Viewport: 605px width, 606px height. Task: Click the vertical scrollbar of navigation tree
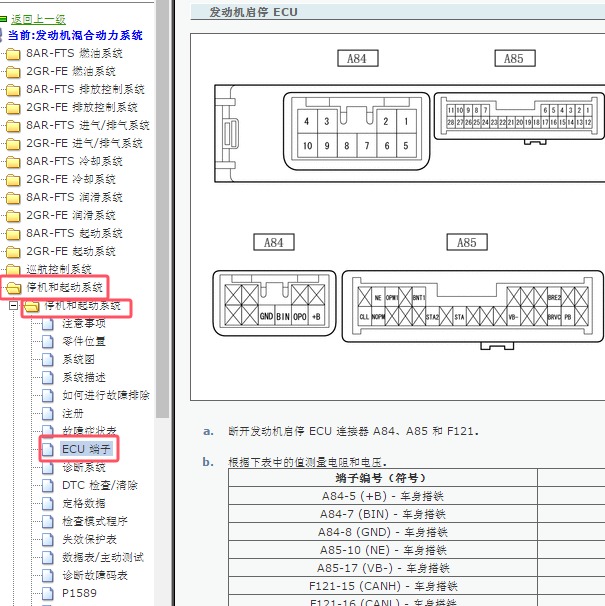coord(163,209)
